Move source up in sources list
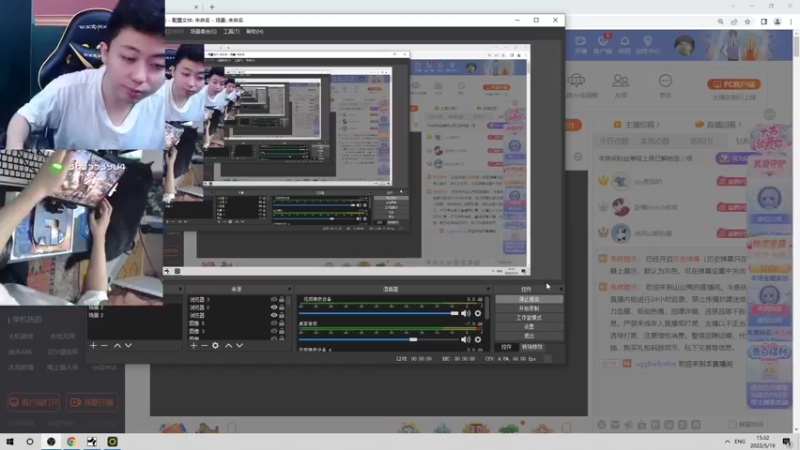 point(229,345)
